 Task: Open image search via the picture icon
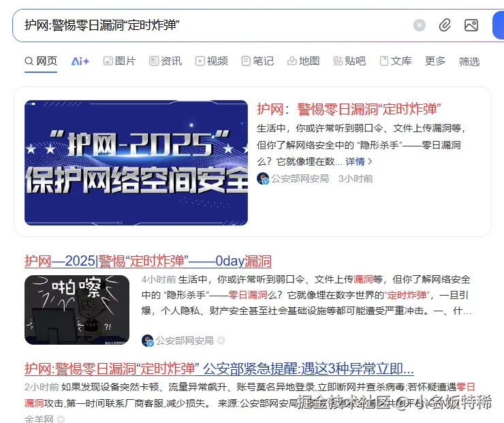(471, 25)
